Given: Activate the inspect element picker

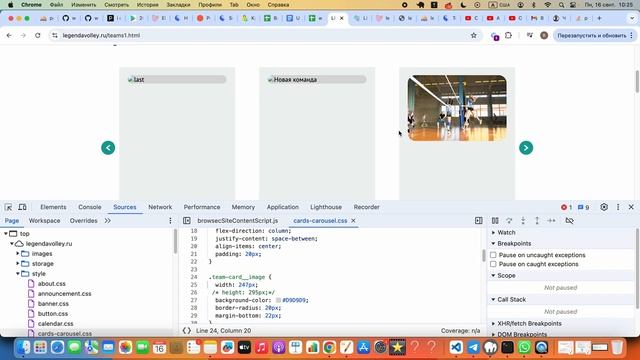Looking at the screenshot, I should tap(8, 207).
